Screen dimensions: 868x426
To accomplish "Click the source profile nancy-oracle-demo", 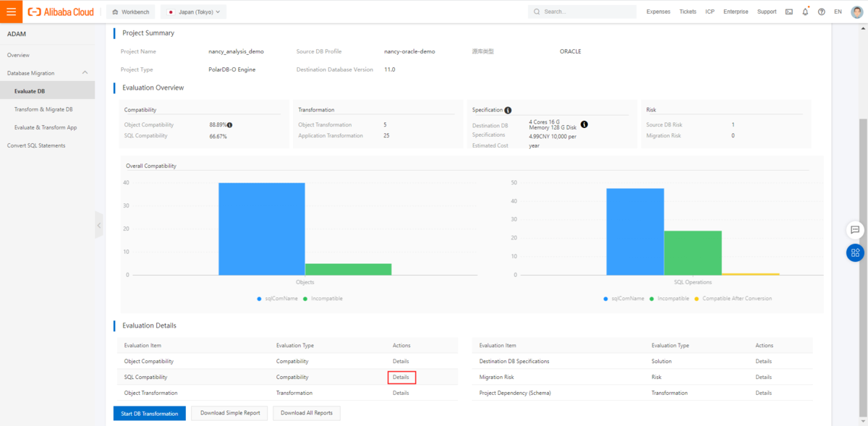I will 409,51.
